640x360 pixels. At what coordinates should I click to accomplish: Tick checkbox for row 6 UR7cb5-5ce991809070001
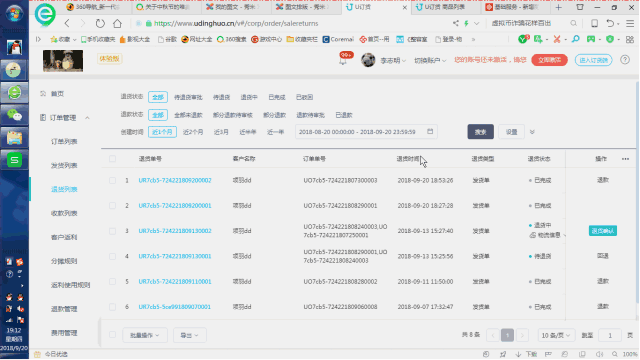point(112,307)
